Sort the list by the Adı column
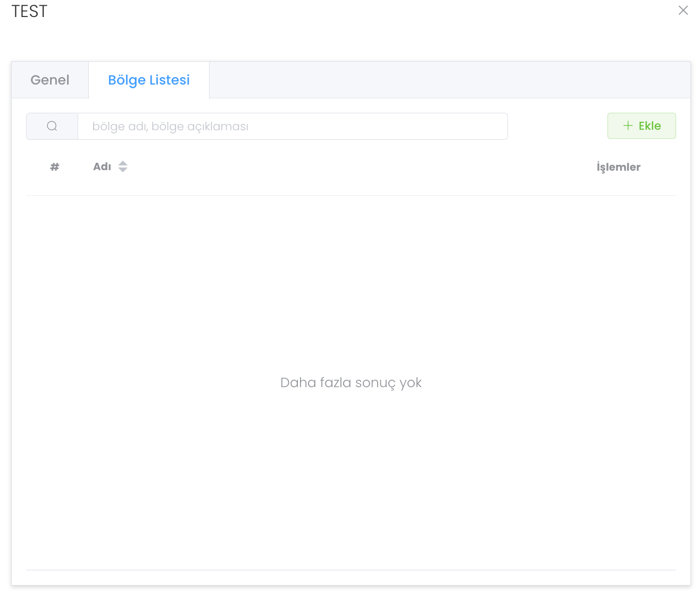 (102, 167)
